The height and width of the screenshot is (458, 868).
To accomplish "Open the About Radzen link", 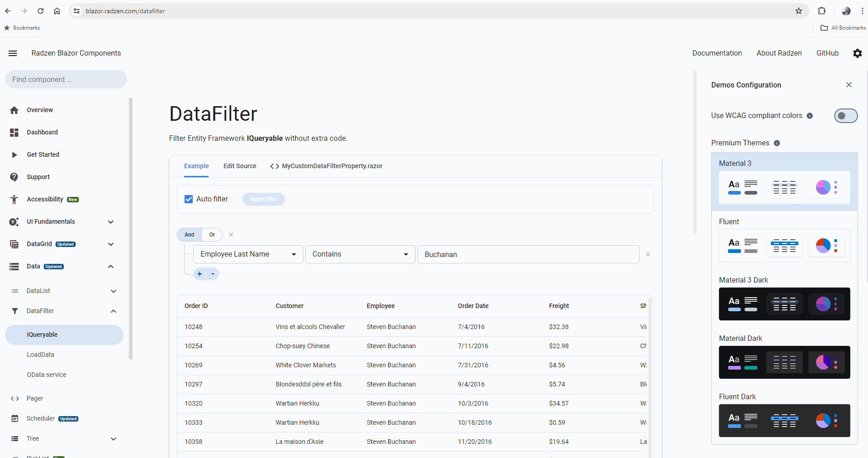I will click(x=779, y=53).
